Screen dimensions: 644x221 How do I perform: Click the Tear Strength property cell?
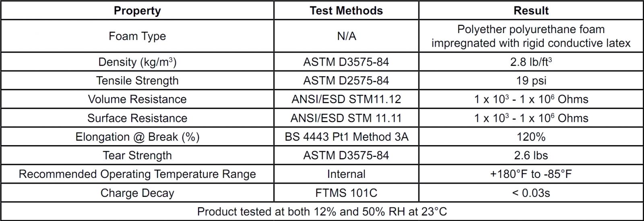point(137,155)
